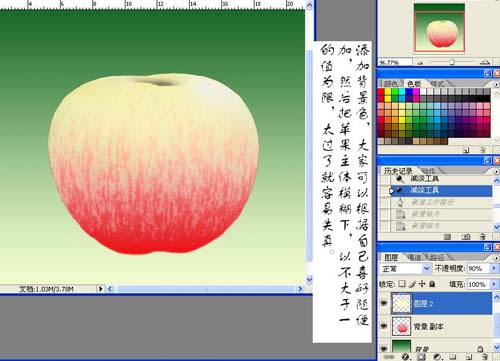Lock transparent pixels for 图层 2
Screen dimensions: 500x361
(x=402, y=284)
